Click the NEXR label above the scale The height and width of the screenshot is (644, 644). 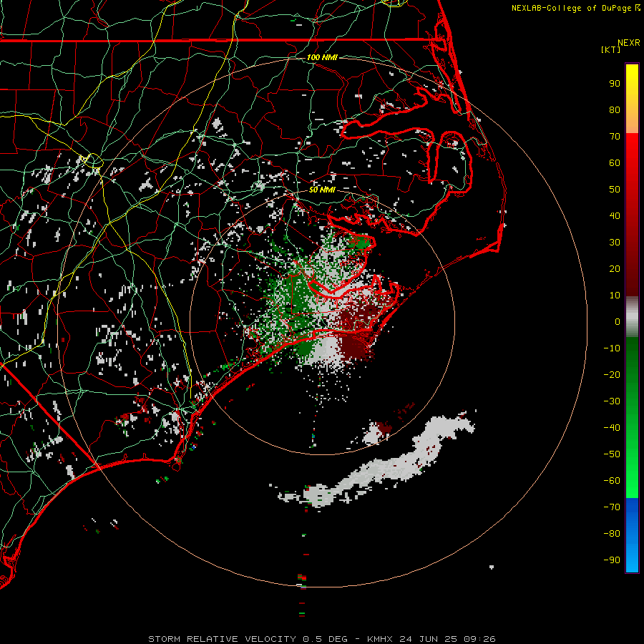[628, 43]
